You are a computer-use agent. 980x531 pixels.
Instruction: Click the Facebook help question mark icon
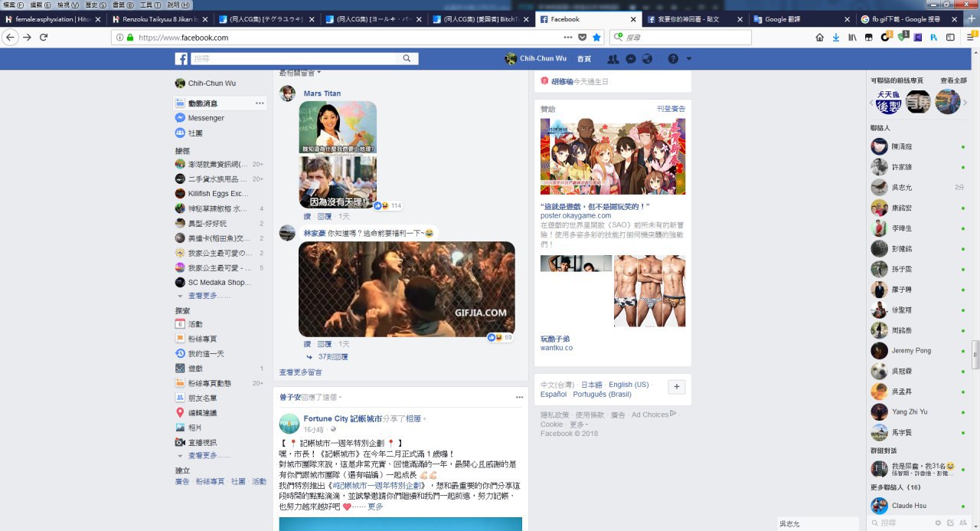[673, 59]
